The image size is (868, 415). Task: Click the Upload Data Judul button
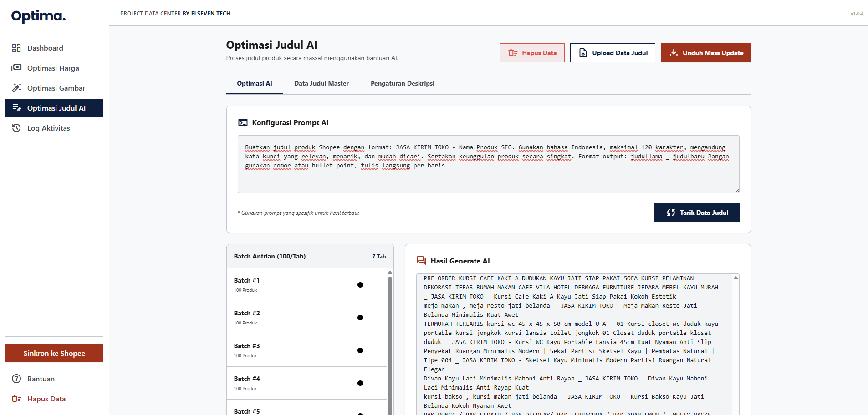coord(613,53)
